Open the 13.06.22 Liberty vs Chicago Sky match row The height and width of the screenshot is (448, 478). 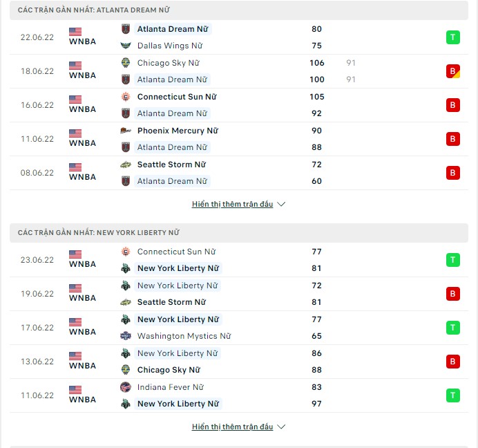[x=239, y=362]
